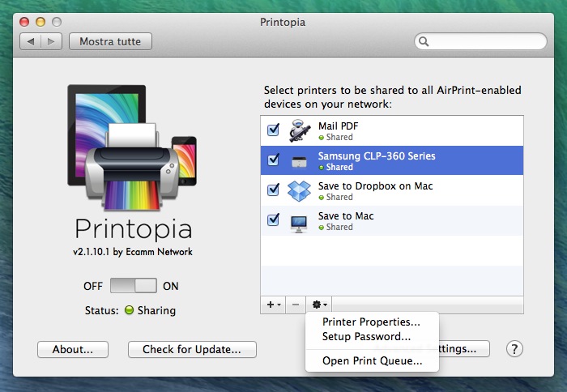Click the Dropbox icon in printer list
The height and width of the screenshot is (392, 567).
tap(299, 191)
